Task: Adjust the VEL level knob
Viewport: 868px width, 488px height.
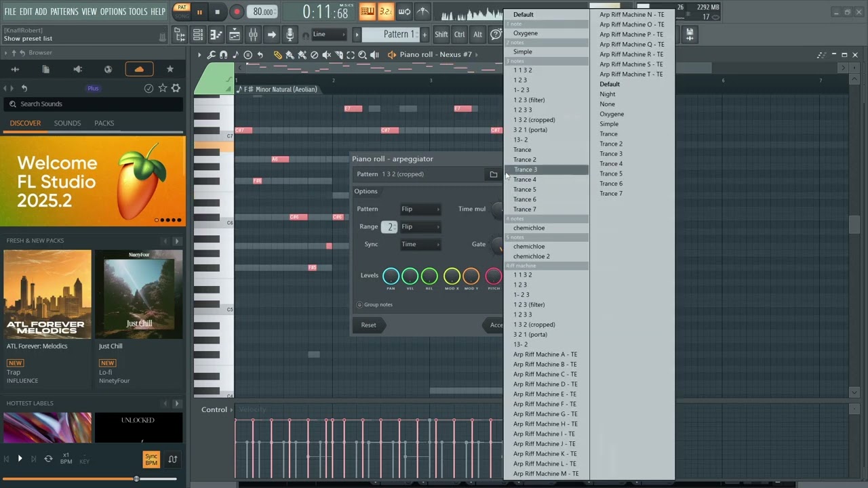Action: pos(410,276)
